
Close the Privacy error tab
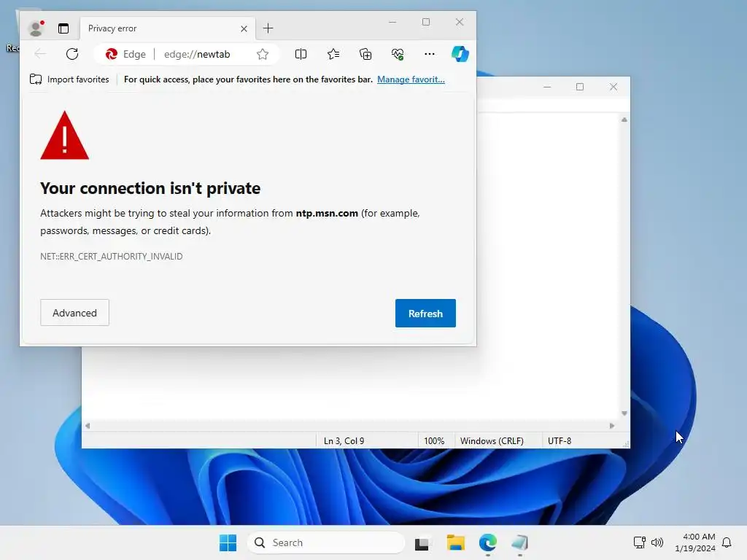244,28
